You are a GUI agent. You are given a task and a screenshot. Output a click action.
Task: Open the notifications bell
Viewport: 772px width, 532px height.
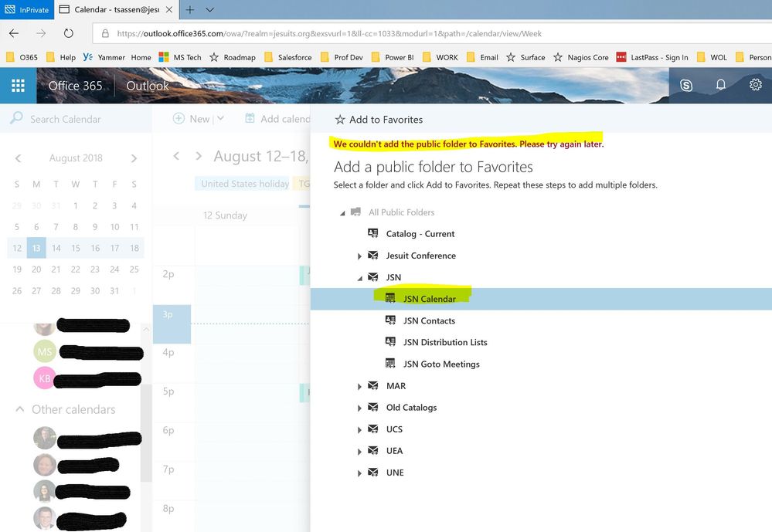click(720, 85)
